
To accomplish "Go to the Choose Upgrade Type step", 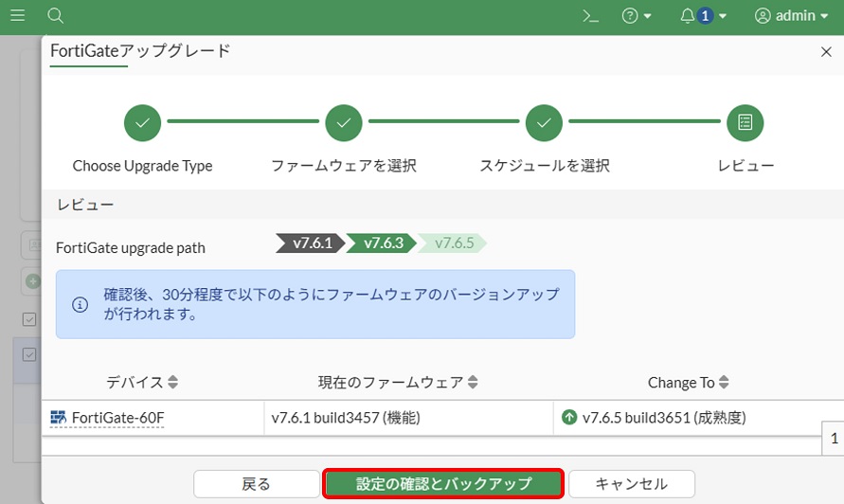I will (142, 122).
